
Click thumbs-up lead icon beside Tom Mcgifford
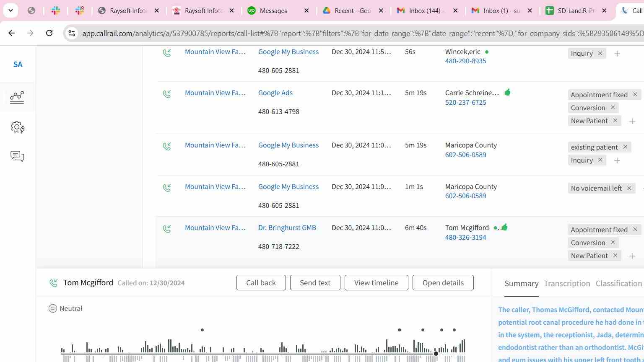pyautogui.click(x=504, y=227)
